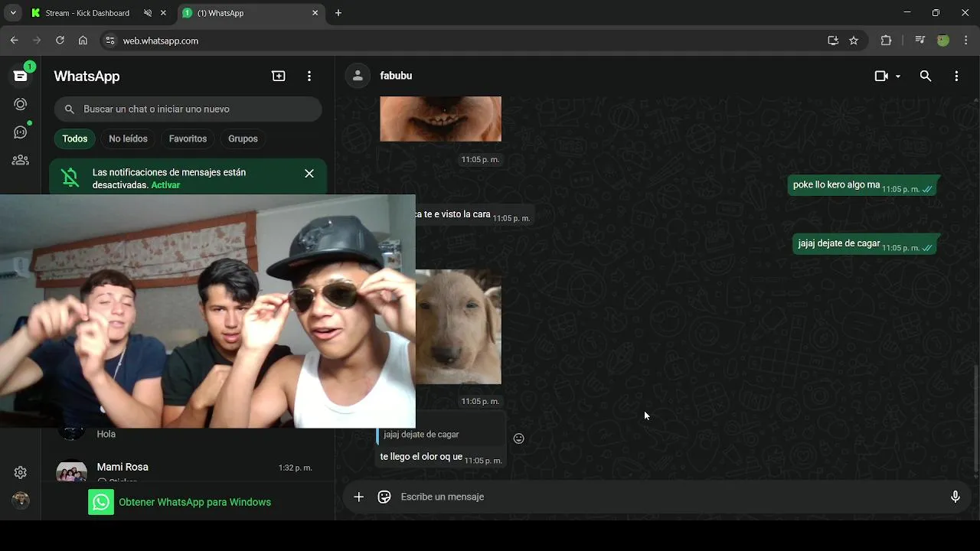980x551 pixels.
Task: Open browser extensions puzzle icon
Action: [887, 41]
